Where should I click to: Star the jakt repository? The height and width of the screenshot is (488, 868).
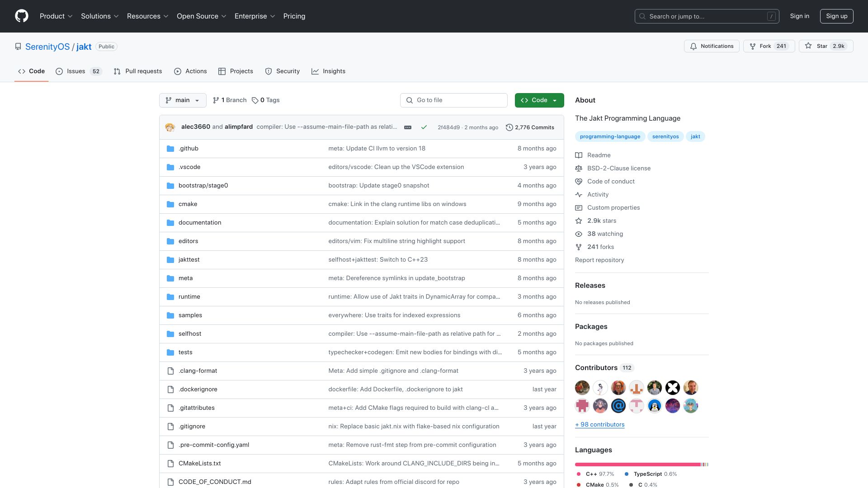point(826,46)
